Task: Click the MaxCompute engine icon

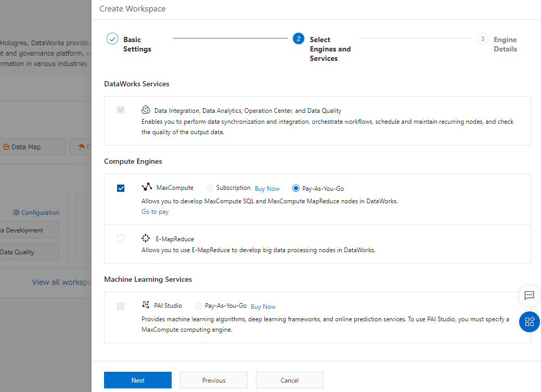Action: (147, 187)
